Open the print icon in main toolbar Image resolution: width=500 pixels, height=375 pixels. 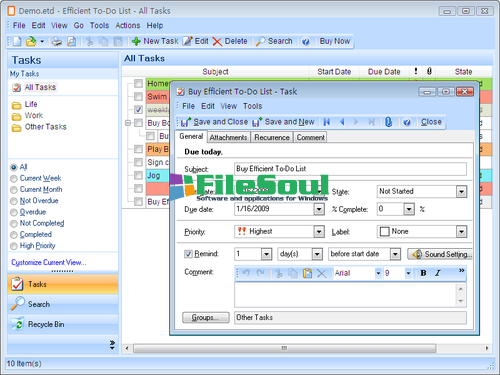click(x=57, y=41)
